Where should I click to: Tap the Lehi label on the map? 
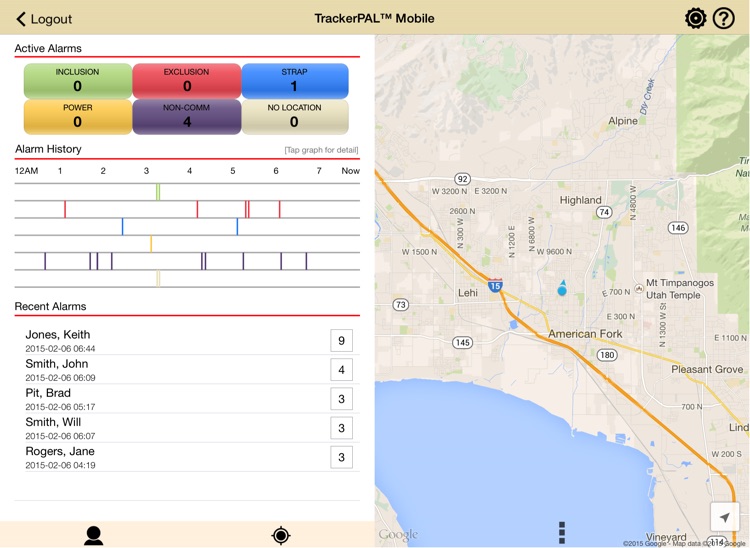point(467,293)
